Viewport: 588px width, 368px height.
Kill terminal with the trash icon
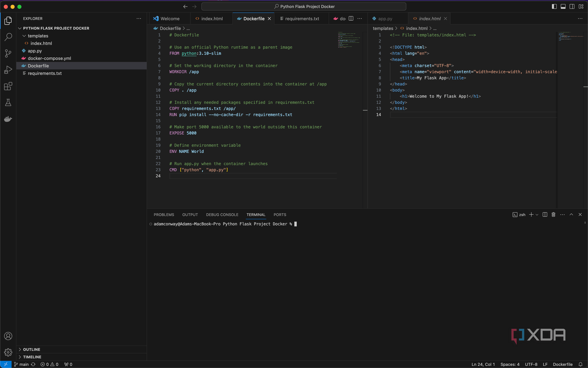[553, 215]
